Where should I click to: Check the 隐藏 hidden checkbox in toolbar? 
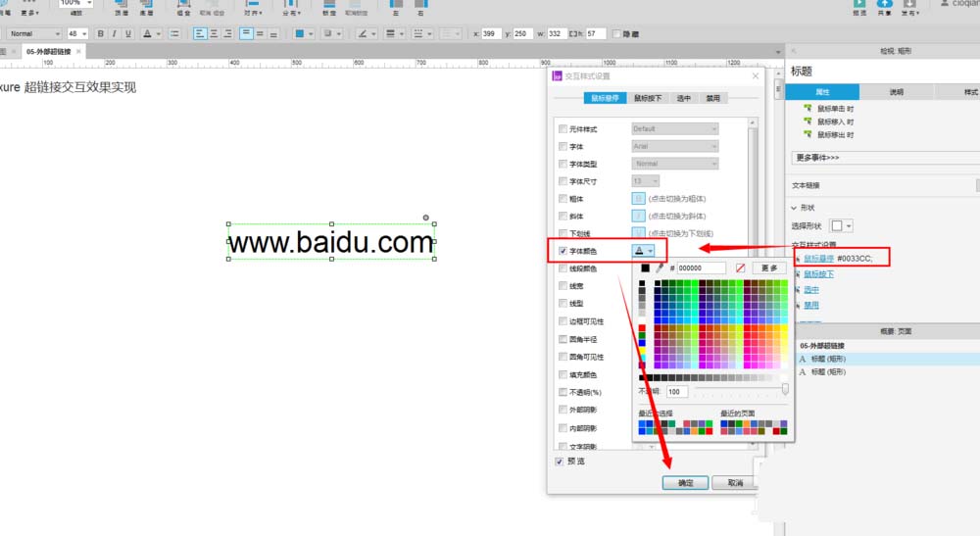(x=616, y=33)
